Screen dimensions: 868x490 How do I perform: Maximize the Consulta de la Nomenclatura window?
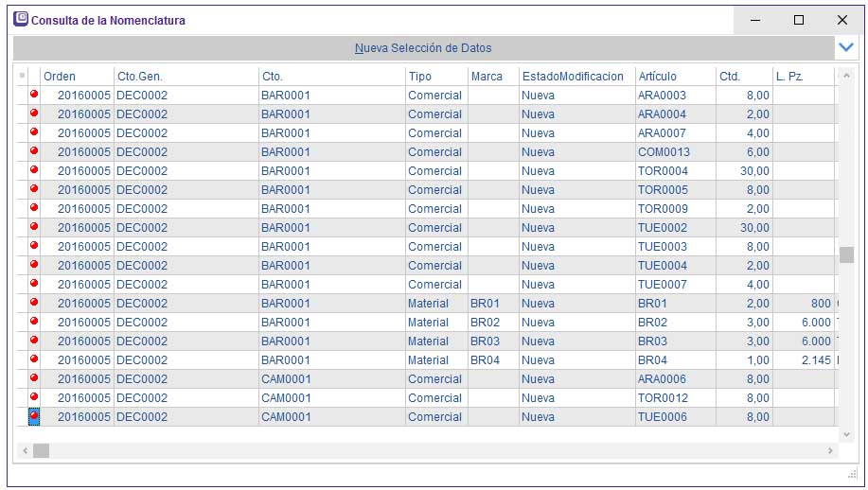point(798,20)
